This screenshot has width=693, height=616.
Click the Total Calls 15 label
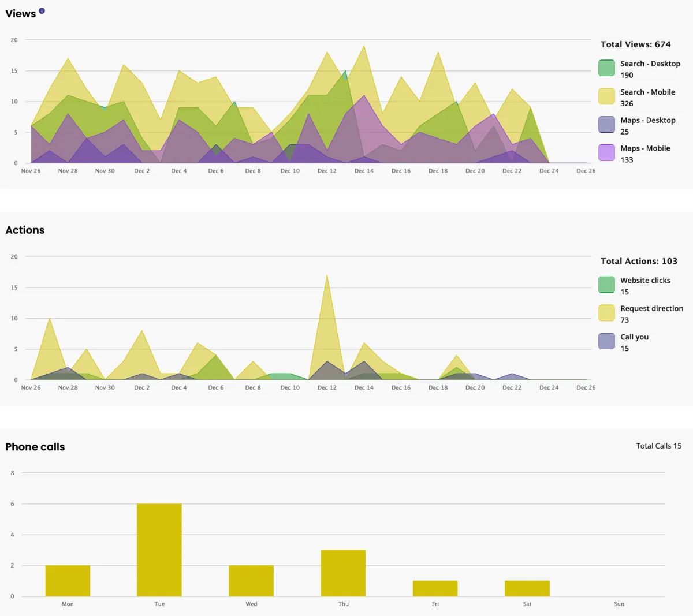click(658, 446)
